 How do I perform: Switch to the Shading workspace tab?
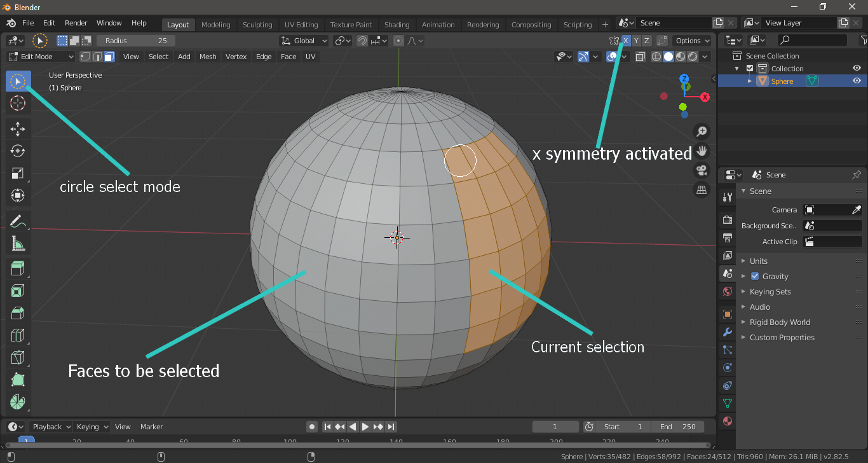[397, 25]
